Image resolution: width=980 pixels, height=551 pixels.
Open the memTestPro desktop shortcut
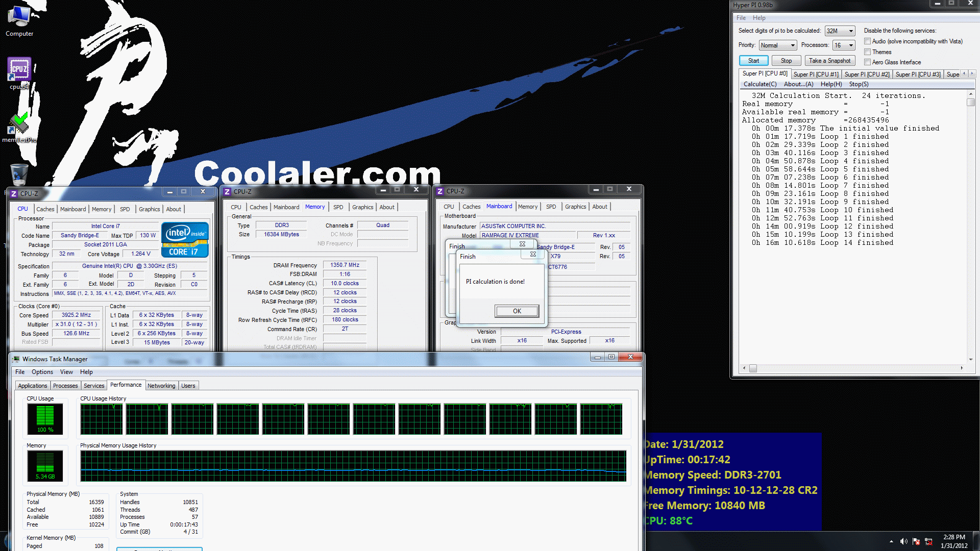(19, 128)
